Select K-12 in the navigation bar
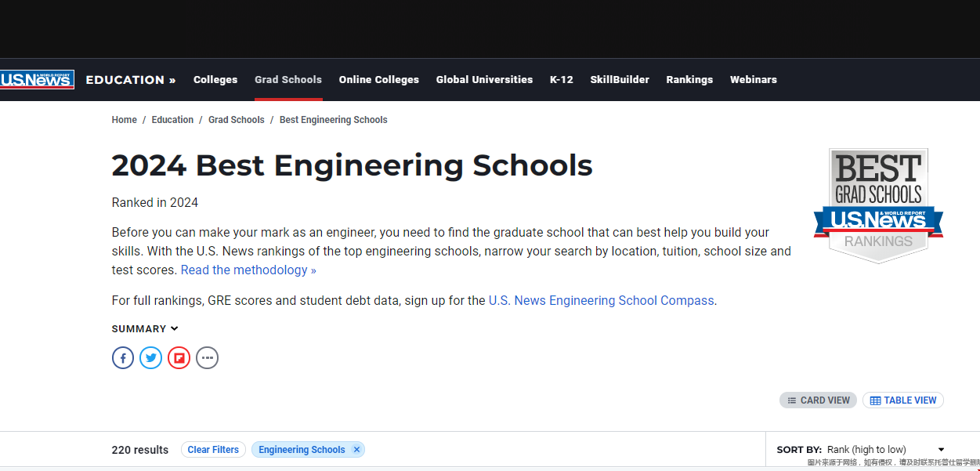 [562, 79]
